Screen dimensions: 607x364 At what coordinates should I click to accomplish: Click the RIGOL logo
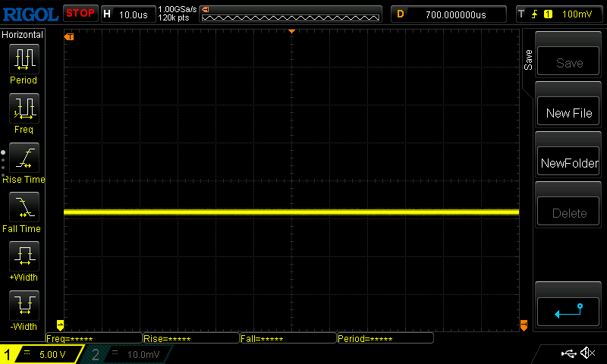30,14
